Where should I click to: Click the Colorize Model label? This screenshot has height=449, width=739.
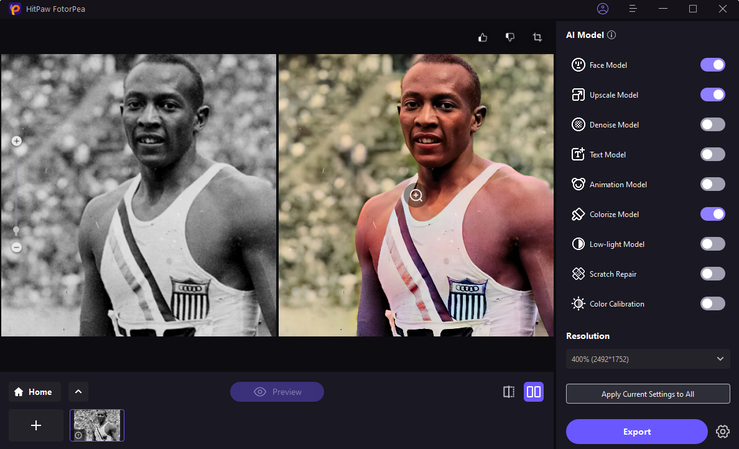point(614,214)
